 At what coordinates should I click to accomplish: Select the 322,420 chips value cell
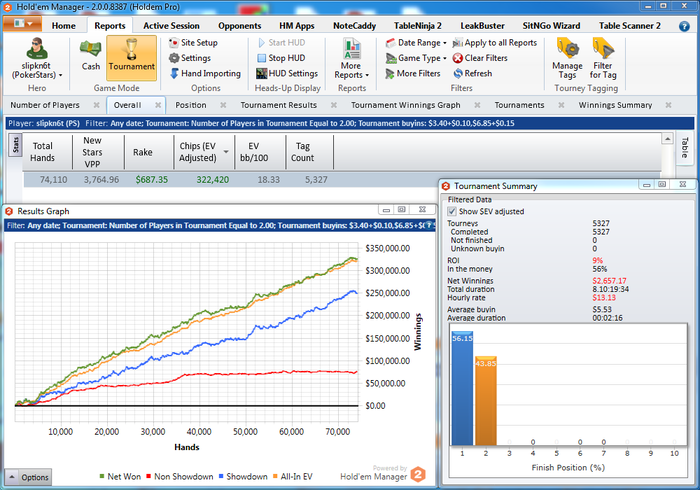point(212,180)
